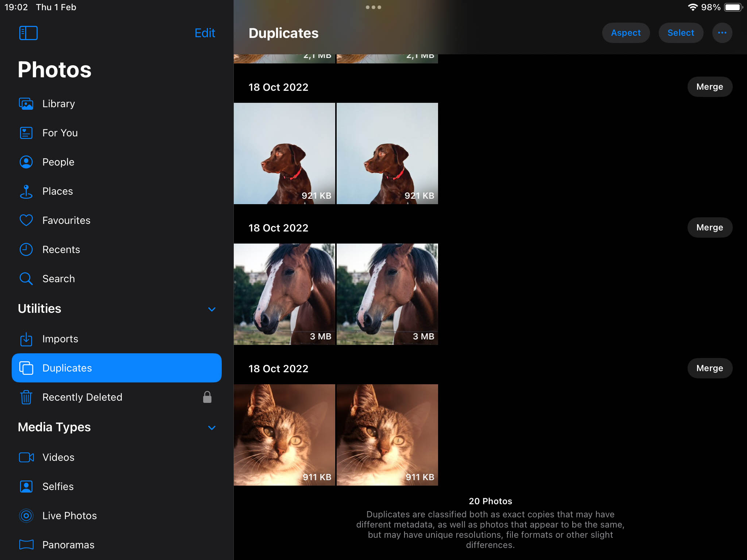Viewport: 747px width, 560px height.
Task: Open the second cat photo thumbnail
Action: click(x=387, y=435)
